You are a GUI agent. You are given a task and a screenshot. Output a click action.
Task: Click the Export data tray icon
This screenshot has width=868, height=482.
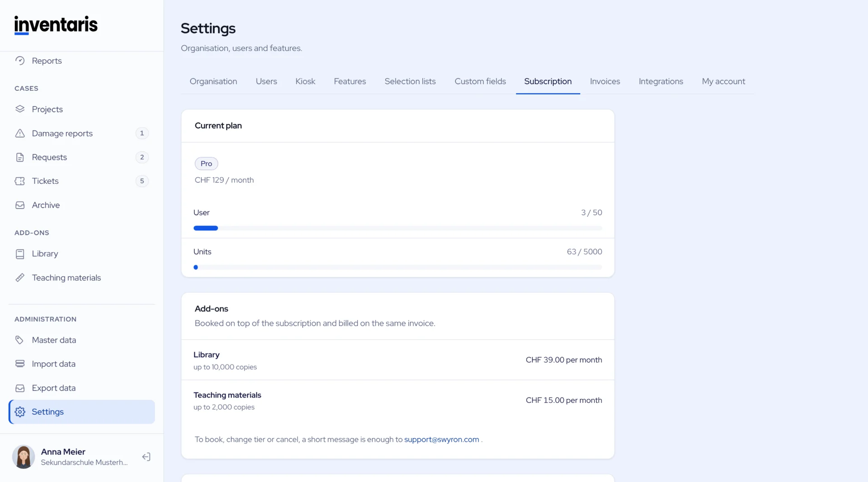point(20,388)
